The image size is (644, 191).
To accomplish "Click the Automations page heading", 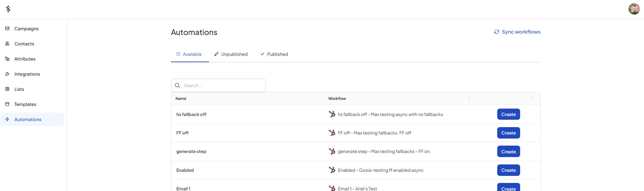I will [x=194, y=32].
